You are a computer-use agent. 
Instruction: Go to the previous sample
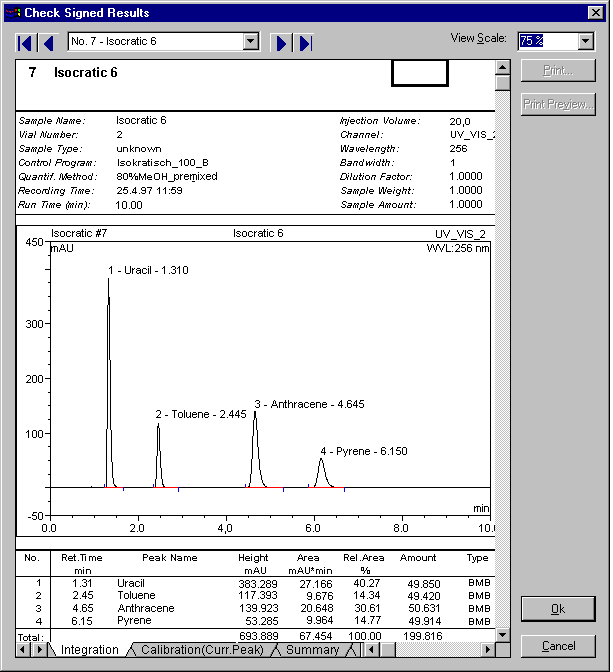pyautogui.click(x=48, y=42)
